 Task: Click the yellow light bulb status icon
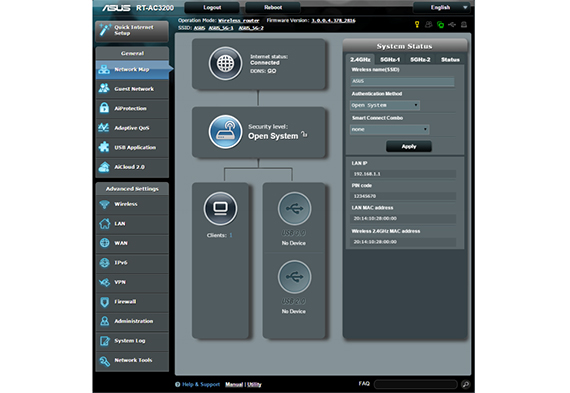click(417, 24)
